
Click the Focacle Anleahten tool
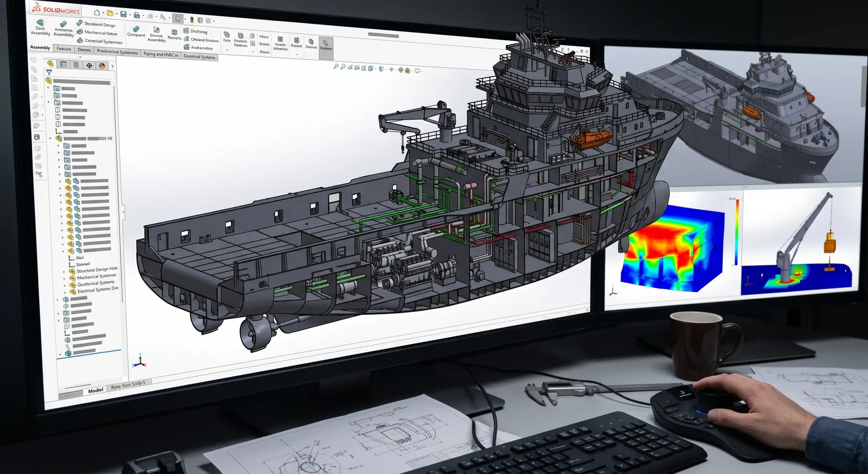point(280,43)
